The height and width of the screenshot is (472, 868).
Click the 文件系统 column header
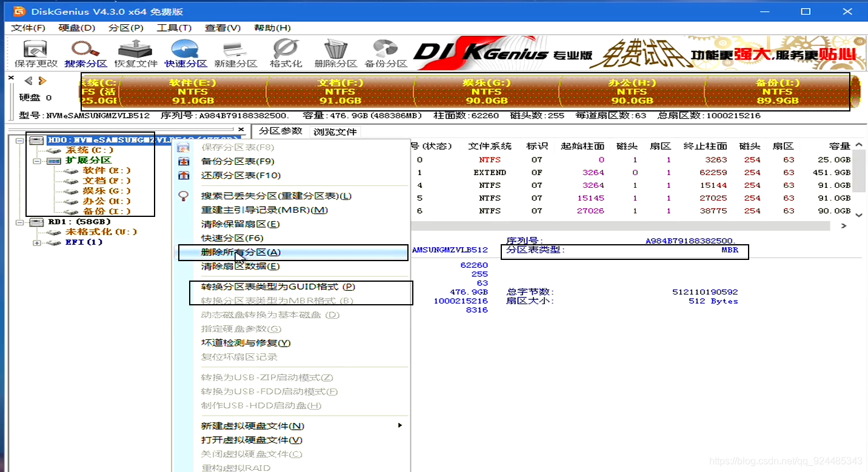(490, 146)
